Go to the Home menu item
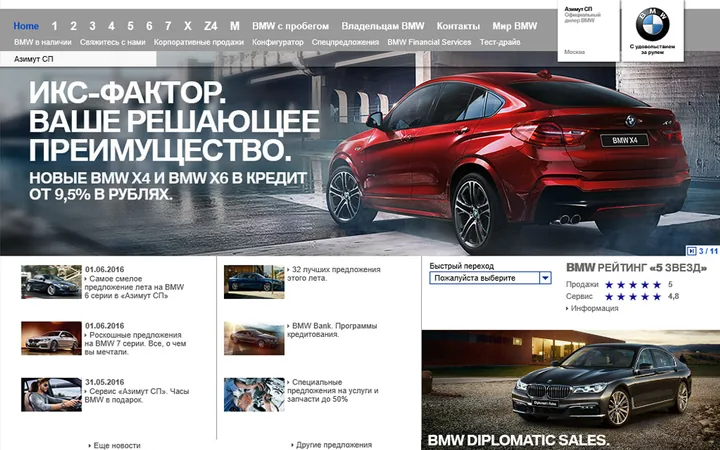This screenshot has width=720, height=450. tap(26, 26)
